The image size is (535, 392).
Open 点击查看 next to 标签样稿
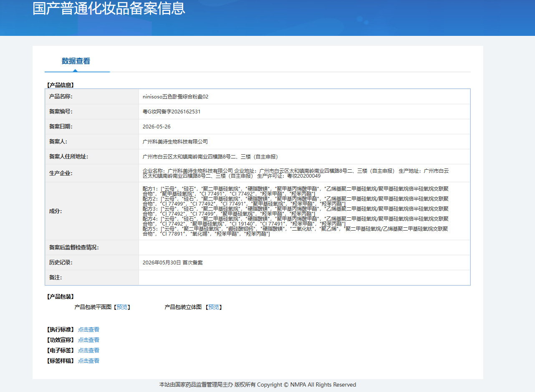88,361
